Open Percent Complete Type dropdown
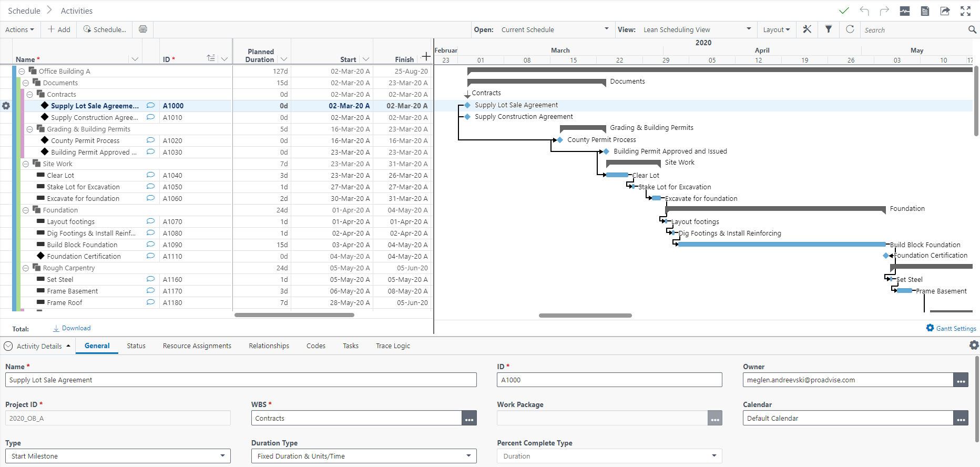 [609, 456]
